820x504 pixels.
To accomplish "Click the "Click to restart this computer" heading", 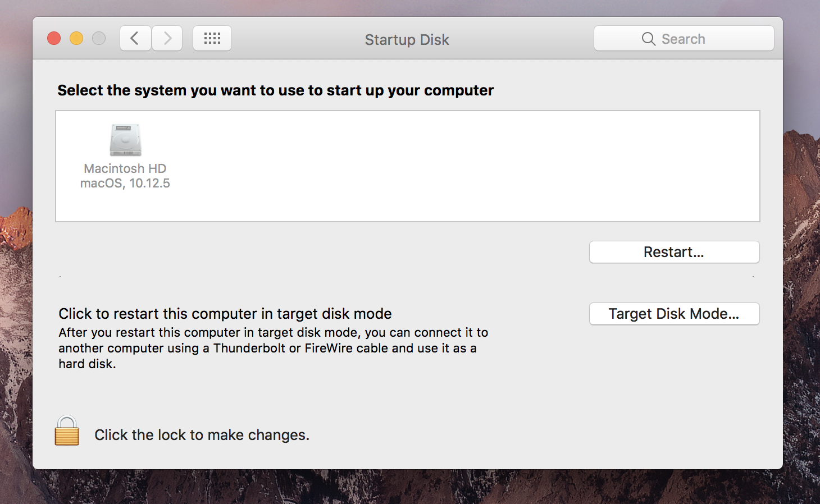I will tap(225, 314).
